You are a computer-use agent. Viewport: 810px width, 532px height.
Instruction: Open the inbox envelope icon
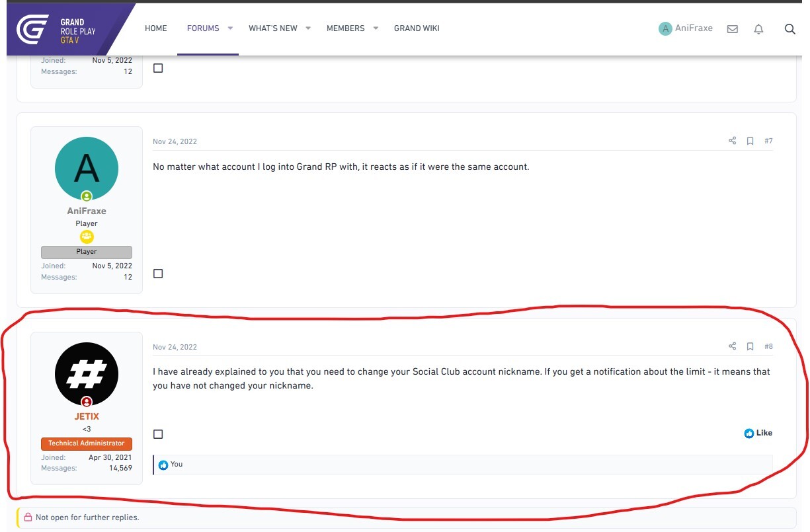coord(732,29)
